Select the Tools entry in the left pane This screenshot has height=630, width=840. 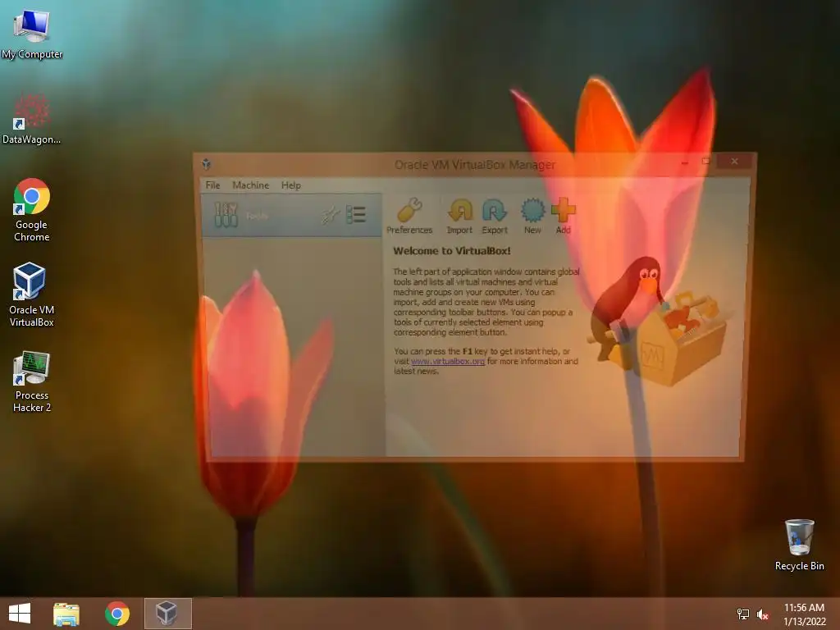[291, 216]
